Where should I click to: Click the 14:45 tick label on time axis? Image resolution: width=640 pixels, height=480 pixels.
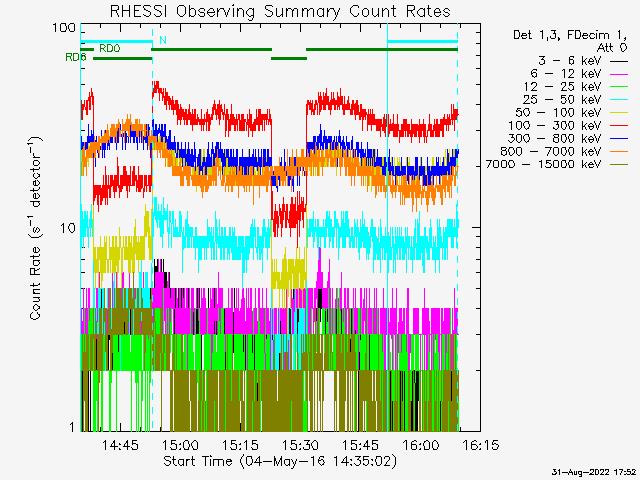coord(121,444)
